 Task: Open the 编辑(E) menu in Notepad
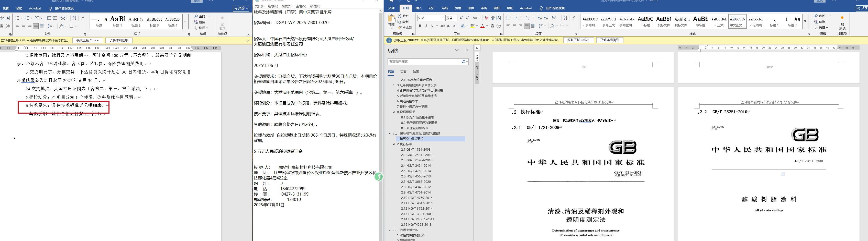click(273, 6)
